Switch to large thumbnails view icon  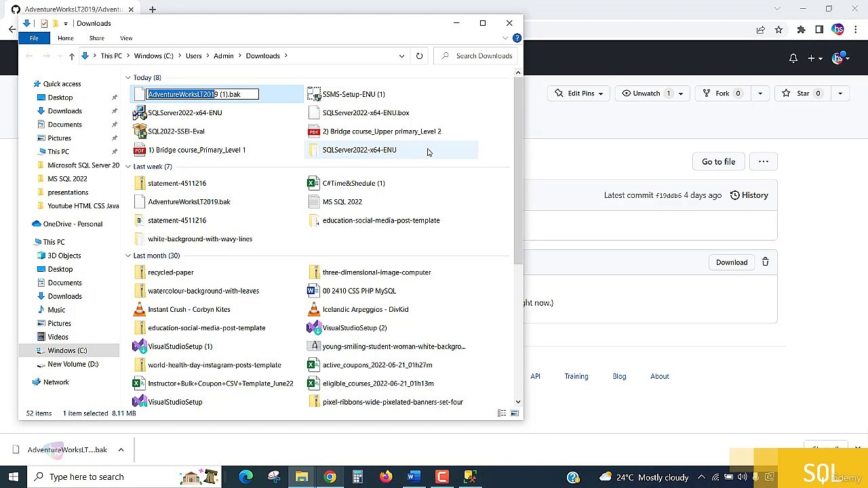click(x=515, y=413)
